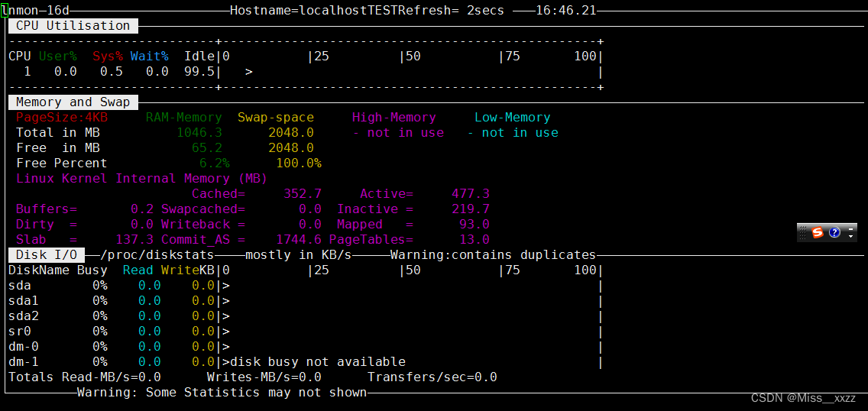Minimize the language bar with the dash button
868x411 pixels.
tap(850, 228)
